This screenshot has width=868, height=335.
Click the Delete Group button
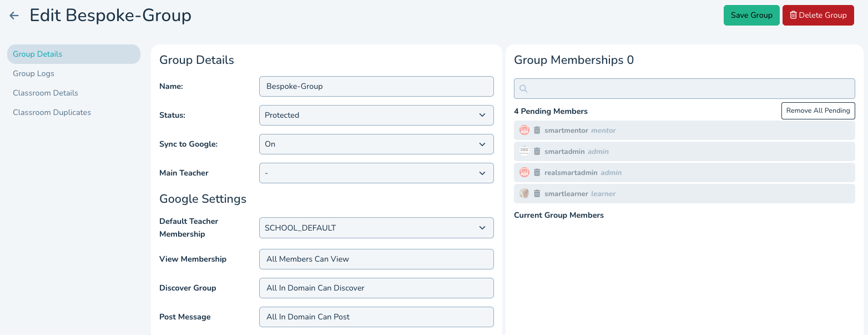pyautogui.click(x=818, y=16)
